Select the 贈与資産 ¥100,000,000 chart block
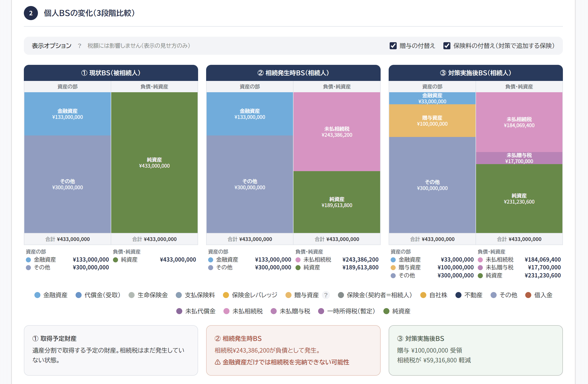The height and width of the screenshot is (384, 588). 432,121
